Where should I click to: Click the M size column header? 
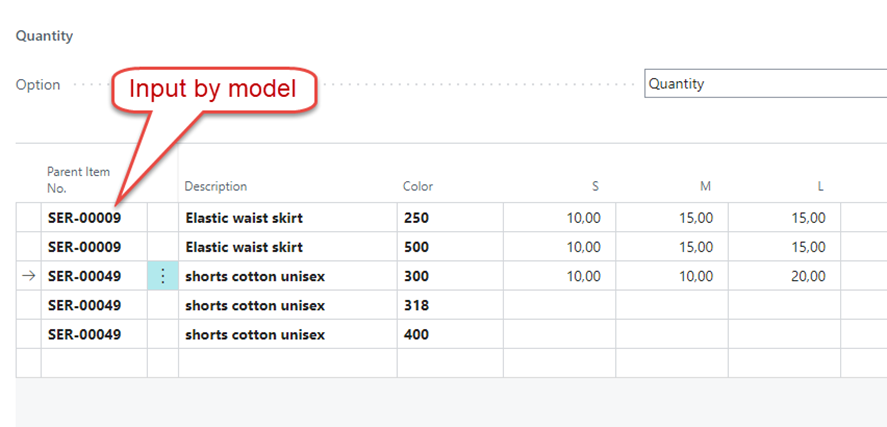click(705, 186)
